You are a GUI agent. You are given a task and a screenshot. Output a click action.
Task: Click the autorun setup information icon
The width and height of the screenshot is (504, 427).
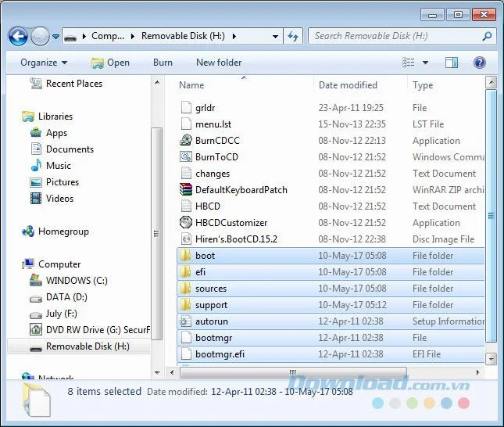click(185, 321)
